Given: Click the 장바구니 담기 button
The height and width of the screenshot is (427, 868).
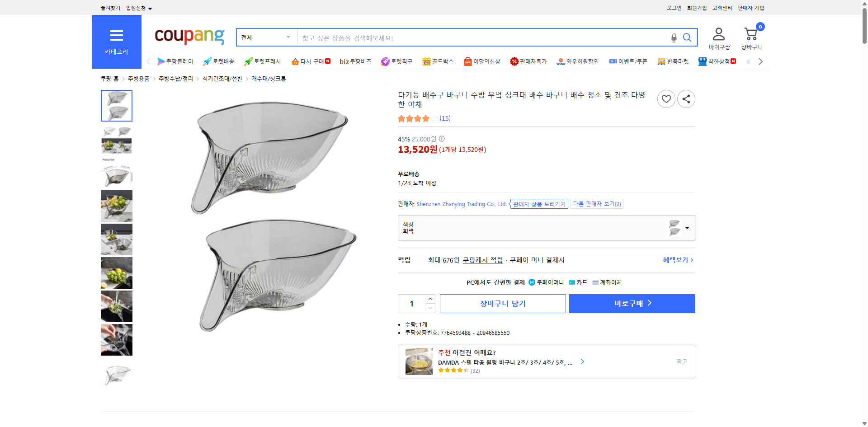Looking at the screenshot, I should 502,303.
